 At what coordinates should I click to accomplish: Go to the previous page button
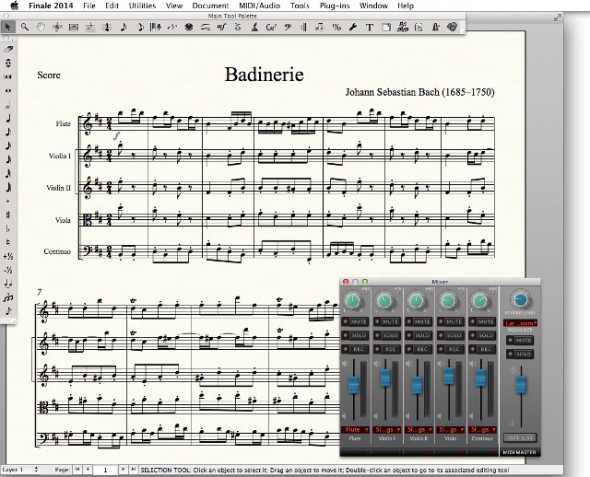point(88,469)
